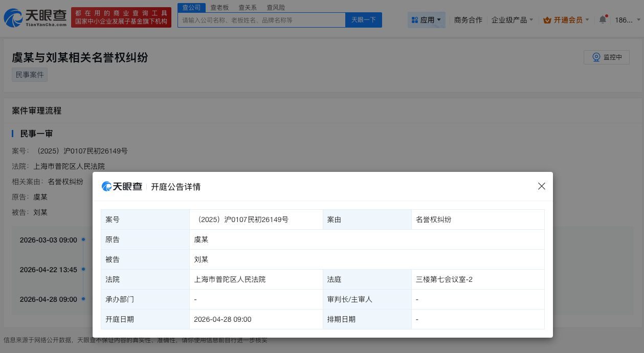Click the 监控中 monitoring button
This screenshot has width=644, height=353.
(x=606, y=57)
